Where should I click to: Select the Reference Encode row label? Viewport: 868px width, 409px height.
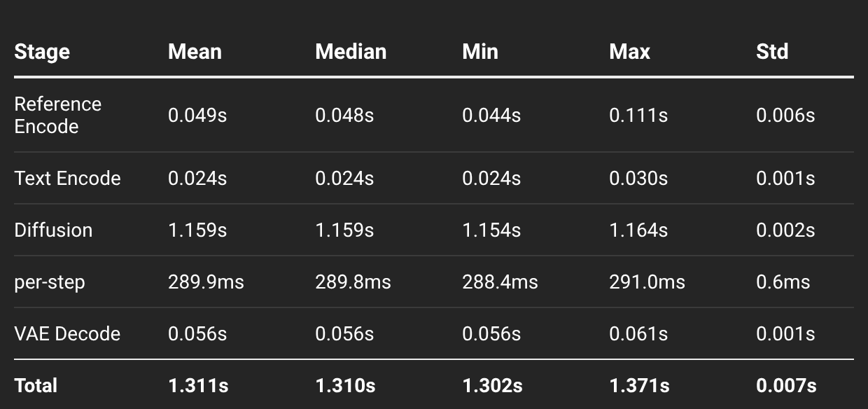58,115
